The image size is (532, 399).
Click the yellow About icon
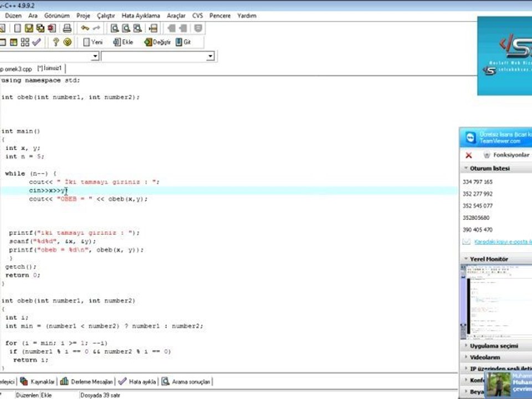68,42
